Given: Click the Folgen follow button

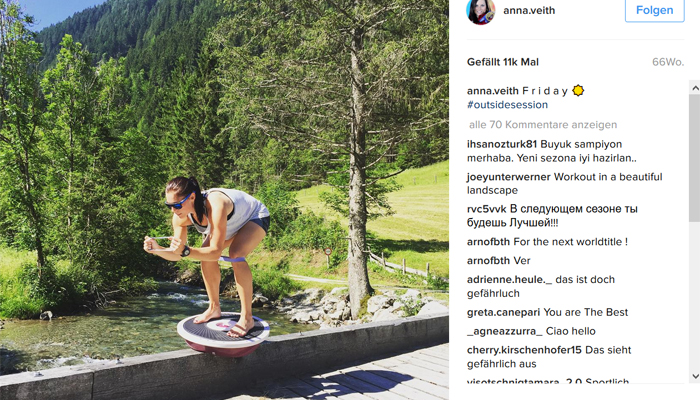Looking at the screenshot, I should (654, 10).
